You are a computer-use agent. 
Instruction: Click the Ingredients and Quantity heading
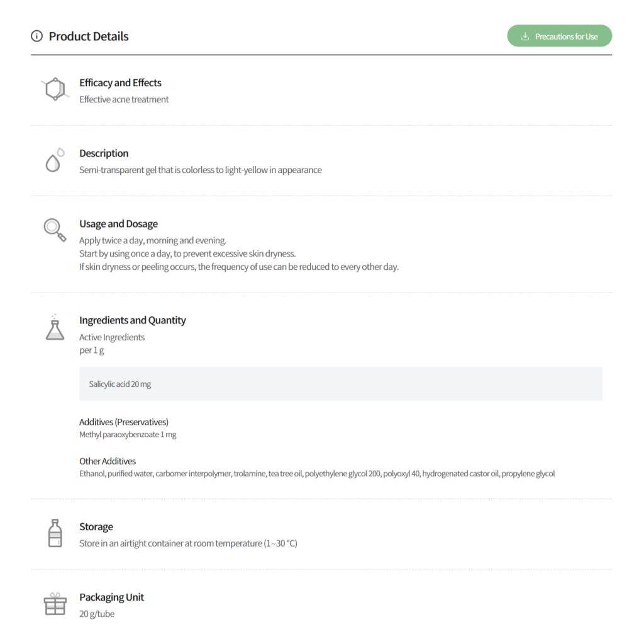(x=133, y=321)
